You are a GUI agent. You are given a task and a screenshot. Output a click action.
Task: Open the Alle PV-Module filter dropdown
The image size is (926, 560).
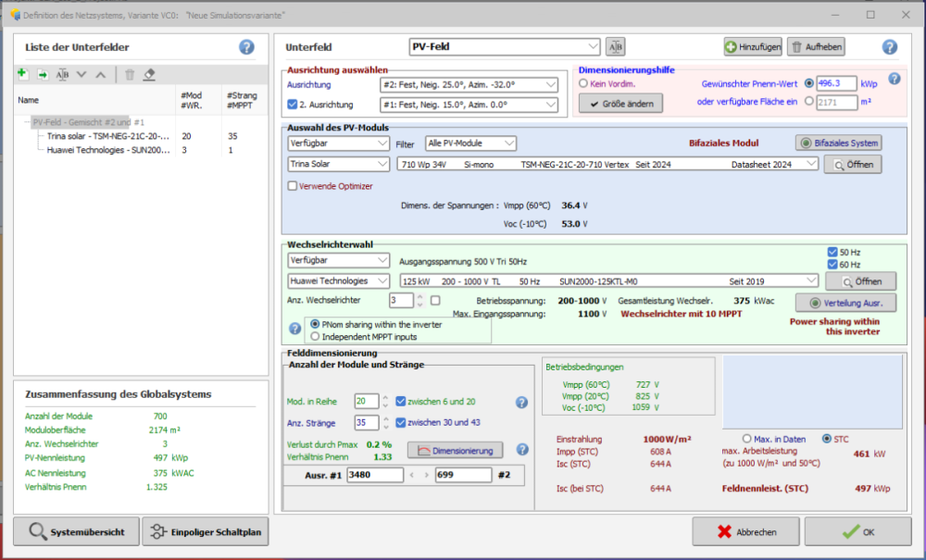469,143
